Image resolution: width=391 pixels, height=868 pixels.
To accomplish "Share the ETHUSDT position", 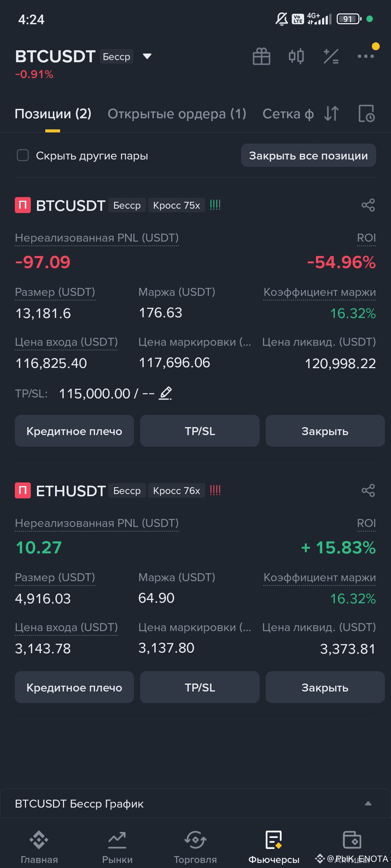I will 368,490.
